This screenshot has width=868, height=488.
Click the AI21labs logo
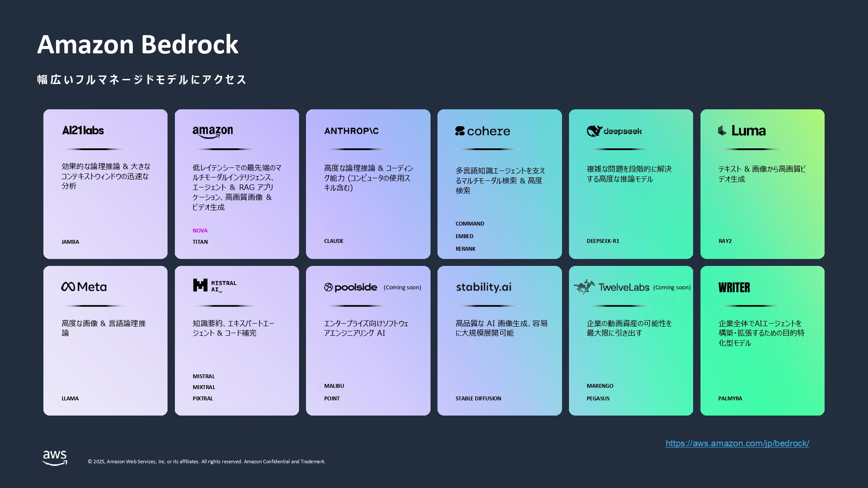(83, 131)
